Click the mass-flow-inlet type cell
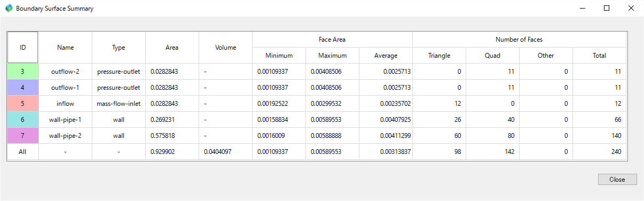The width and height of the screenshot is (644, 201). point(119,104)
